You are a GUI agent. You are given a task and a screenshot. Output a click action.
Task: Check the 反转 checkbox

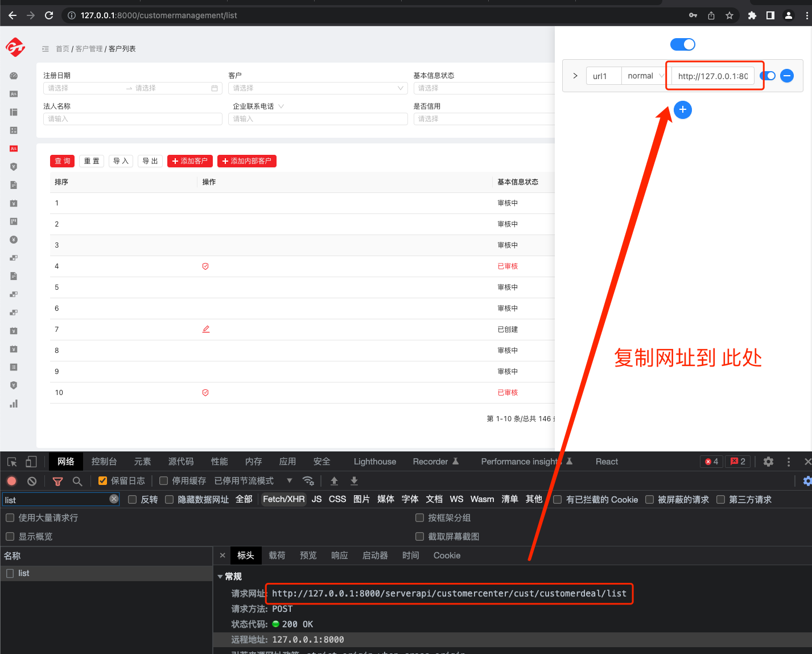pyautogui.click(x=133, y=500)
